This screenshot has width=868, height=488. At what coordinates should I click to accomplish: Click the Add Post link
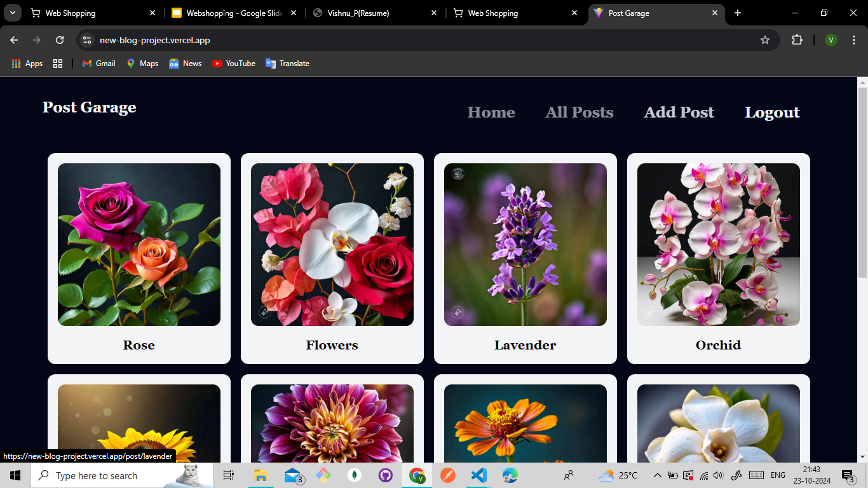(x=679, y=112)
